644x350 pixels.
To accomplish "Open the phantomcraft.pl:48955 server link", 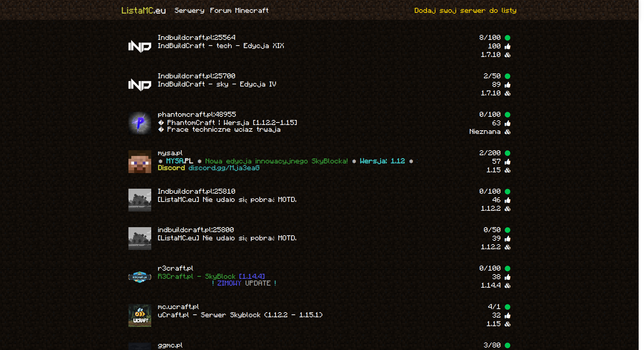I will pos(197,114).
